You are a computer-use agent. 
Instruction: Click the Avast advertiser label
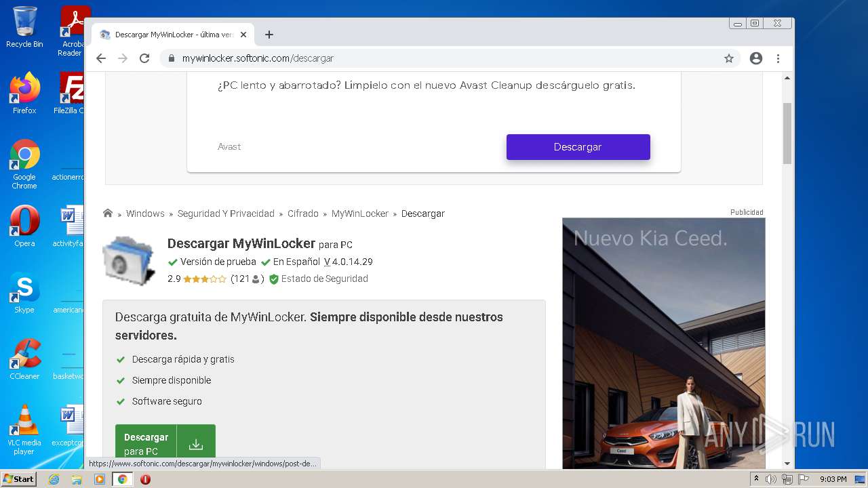229,147
